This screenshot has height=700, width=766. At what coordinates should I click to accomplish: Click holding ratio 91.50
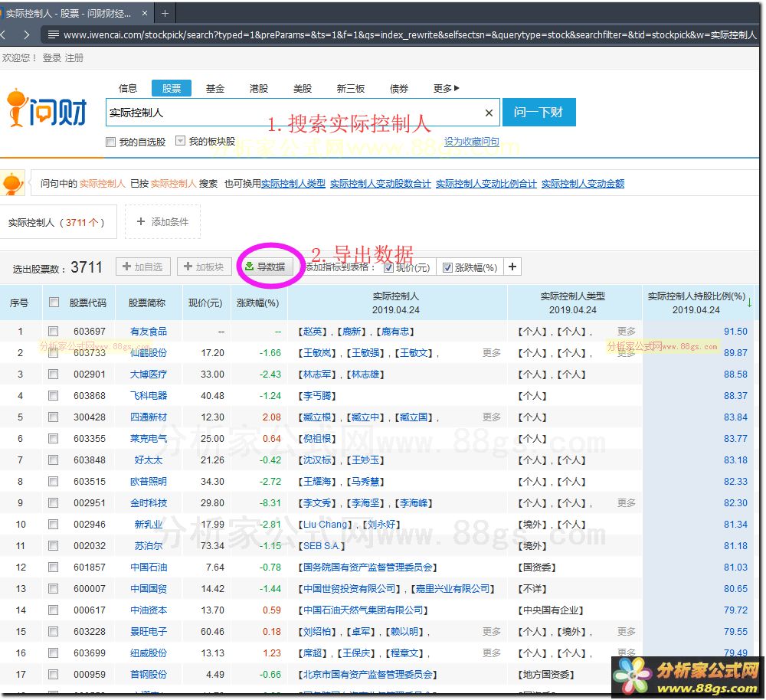(x=735, y=331)
